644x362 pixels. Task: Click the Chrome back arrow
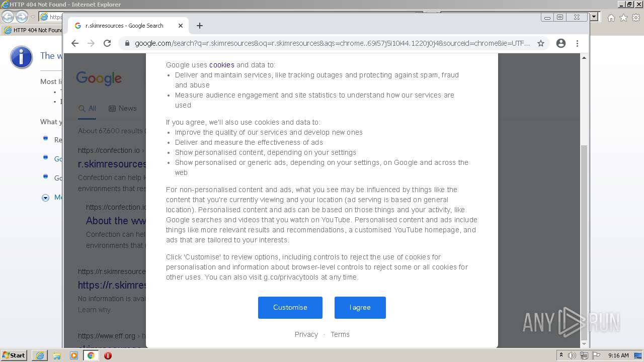tap(75, 43)
